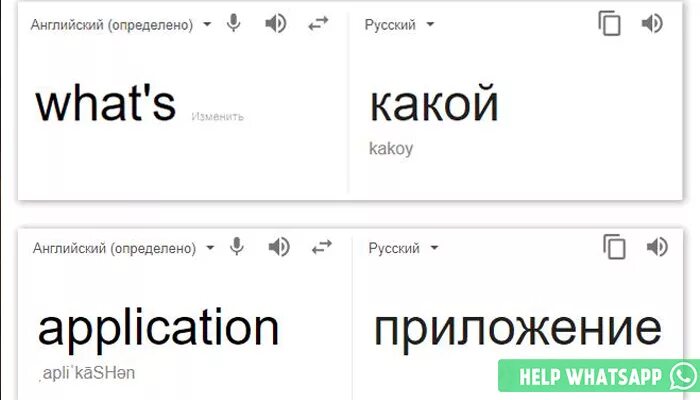Copy the translation "какой"
The height and width of the screenshot is (400, 700).
click(x=609, y=24)
